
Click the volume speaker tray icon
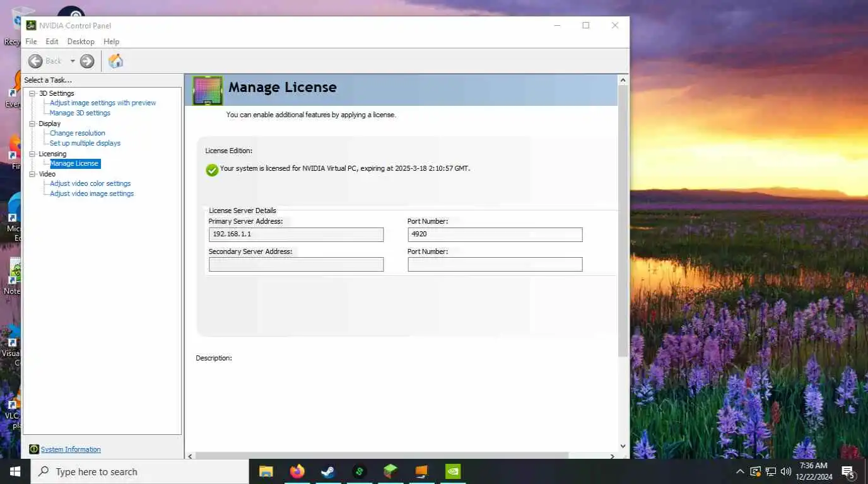(x=786, y=471)
